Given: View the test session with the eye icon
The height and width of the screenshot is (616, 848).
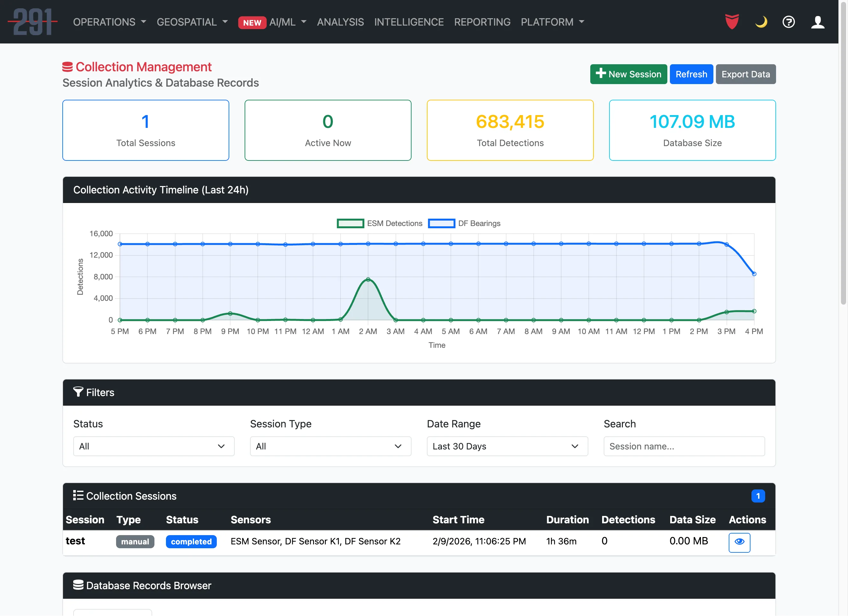Looking at the screenshot, I should [x=739, y=542].
